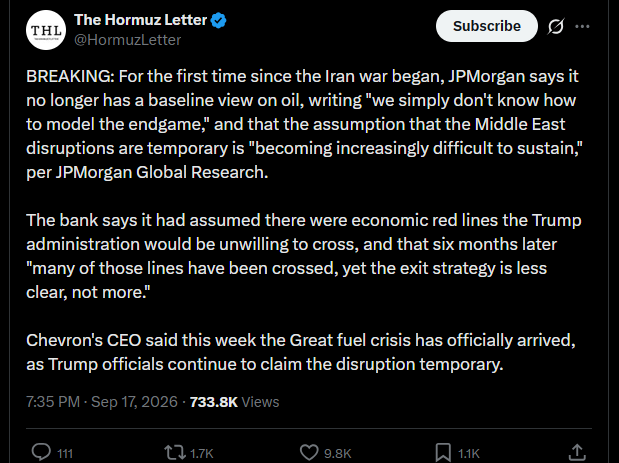Visit the @HormuzLetter handle link
The height and width of the screenshot is (463, 619).
click(x=128, y=40)
